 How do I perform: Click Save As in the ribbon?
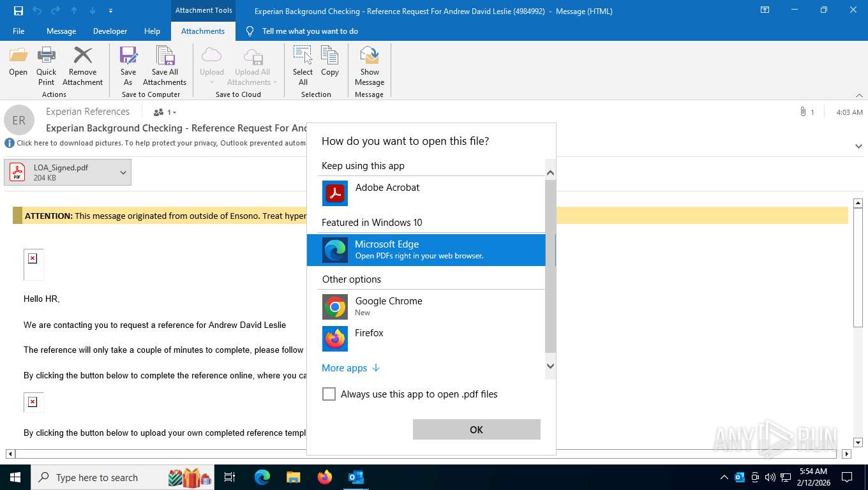click(x=128, y=66)
